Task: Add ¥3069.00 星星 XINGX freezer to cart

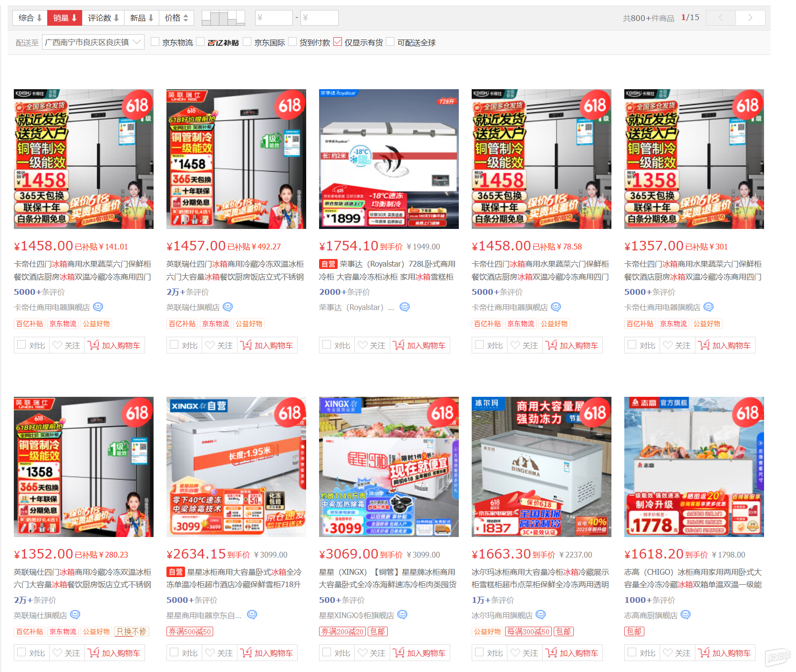Action: pos(420,653)
